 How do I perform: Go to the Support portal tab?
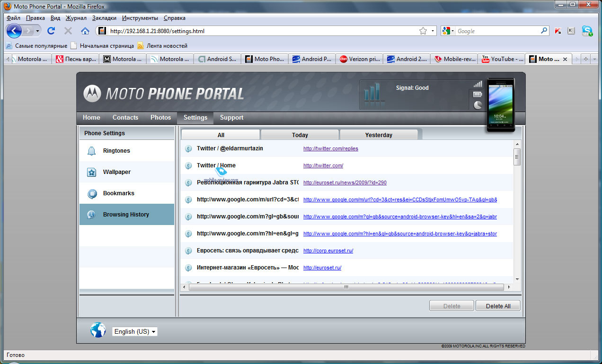tap(231, 118)
